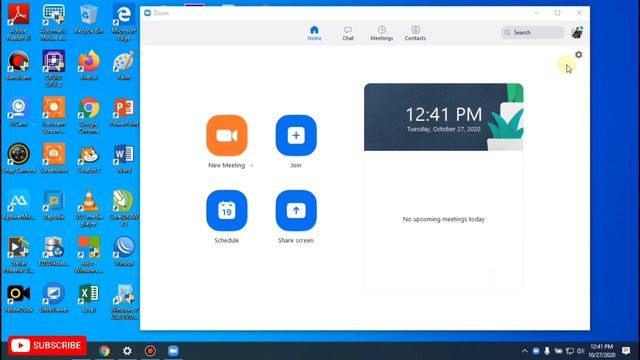Select the Screenshot desktop shortcut
The height and width of the screenshot is (360, 640).
click(x=54, y=158)
